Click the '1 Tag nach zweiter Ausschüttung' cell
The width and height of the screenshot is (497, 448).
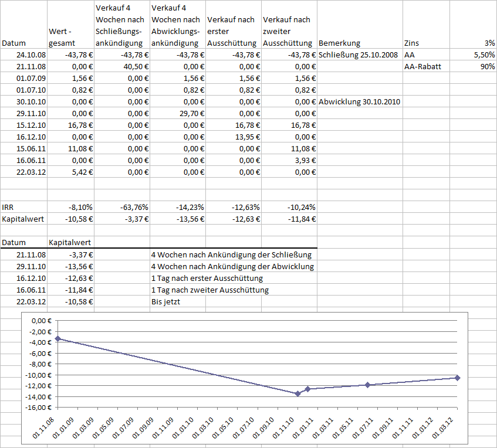click(210, 290)
